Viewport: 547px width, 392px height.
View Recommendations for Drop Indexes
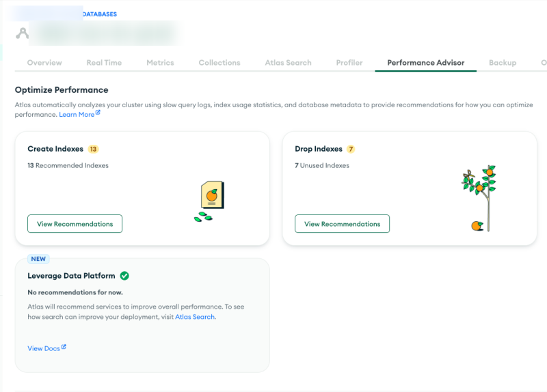click(x=342, y=224)
